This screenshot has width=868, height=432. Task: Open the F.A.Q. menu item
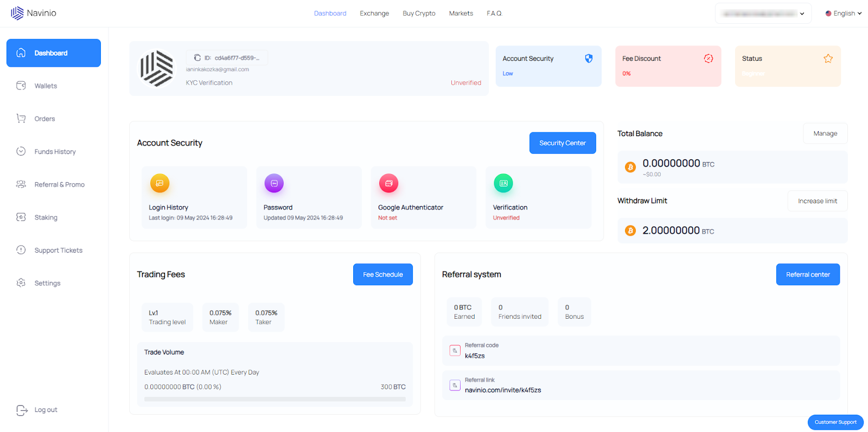pyautogui.click(x=494, y=14)
